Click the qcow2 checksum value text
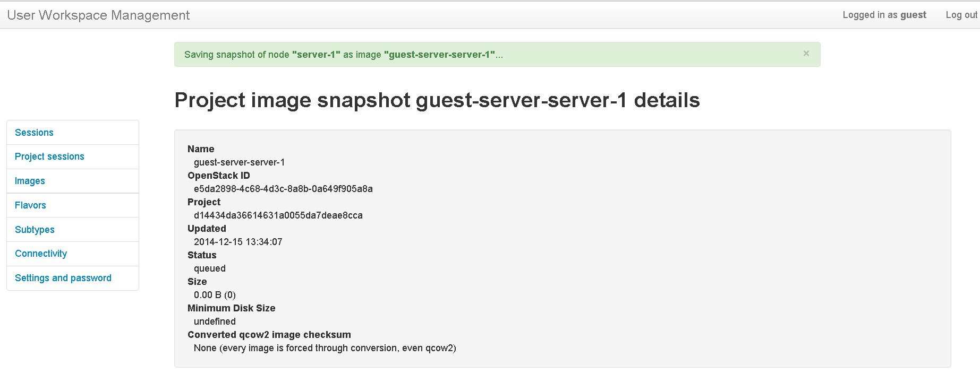Screen dimensions: 980x374 pyautogui.click(x=325, y=348)
